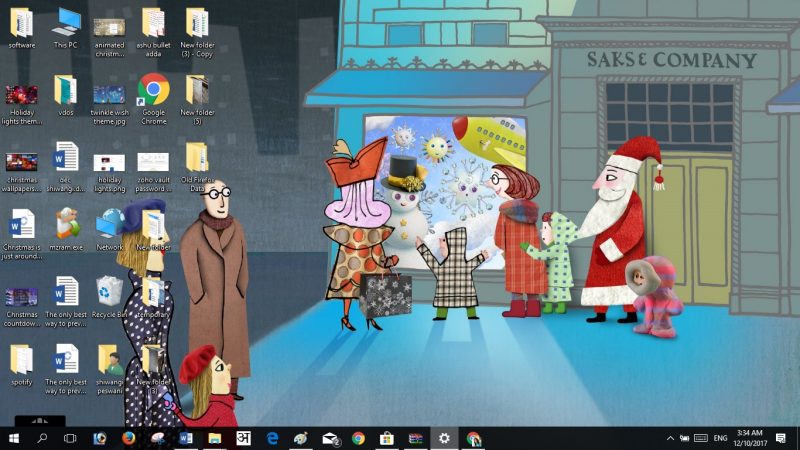Select zoho vault password... file
800x450 pixels.
click(x=153, y=172)
